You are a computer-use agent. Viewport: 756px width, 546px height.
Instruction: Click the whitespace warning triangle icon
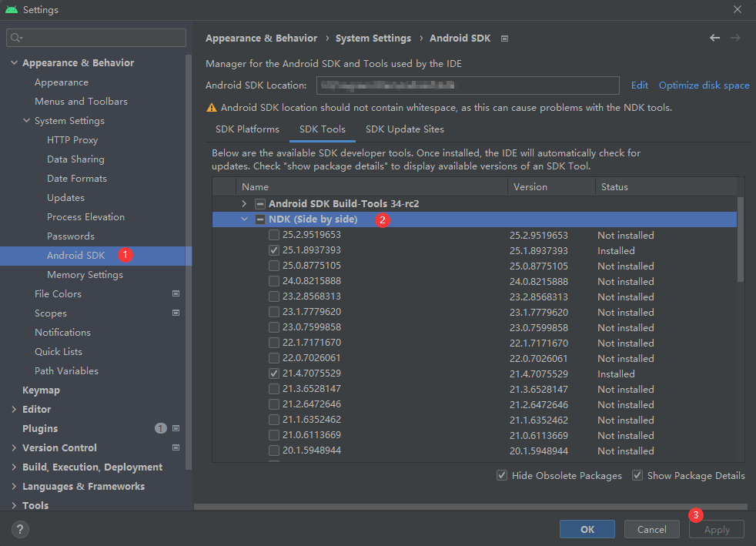[211, 108]
